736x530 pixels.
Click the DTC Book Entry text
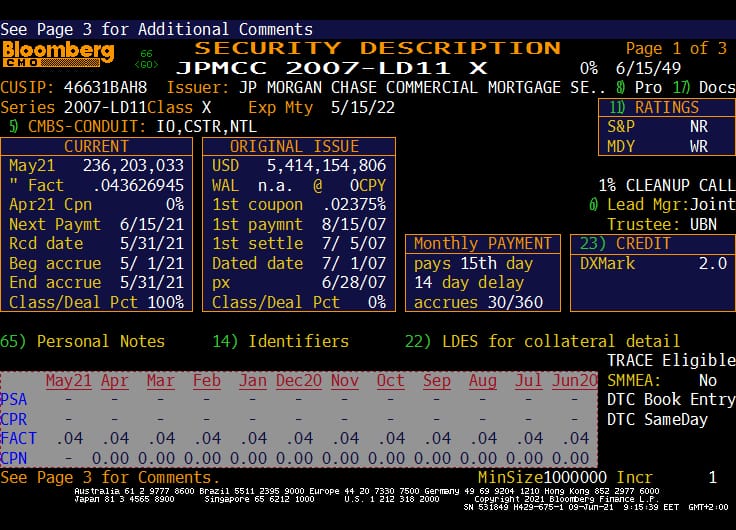point(671,399)
